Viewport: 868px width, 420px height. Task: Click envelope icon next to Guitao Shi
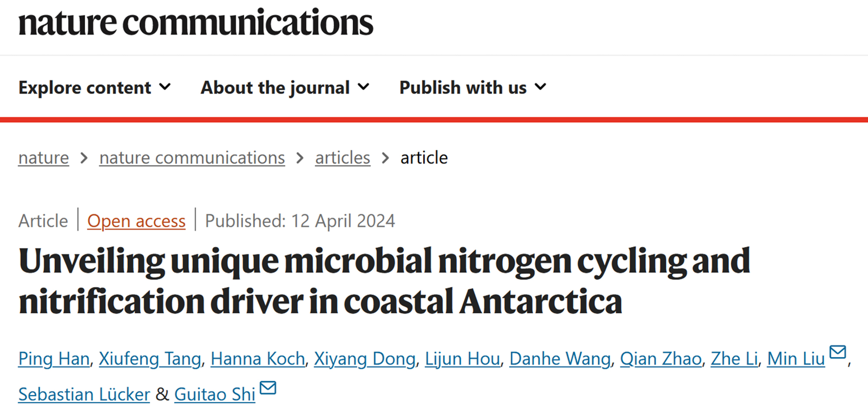268,387
